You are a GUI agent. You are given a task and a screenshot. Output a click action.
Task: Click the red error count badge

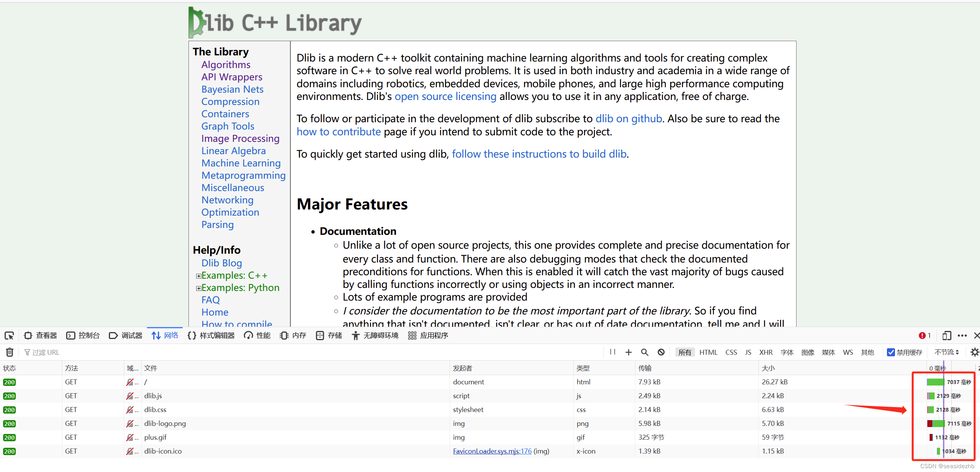coord(925,336)
